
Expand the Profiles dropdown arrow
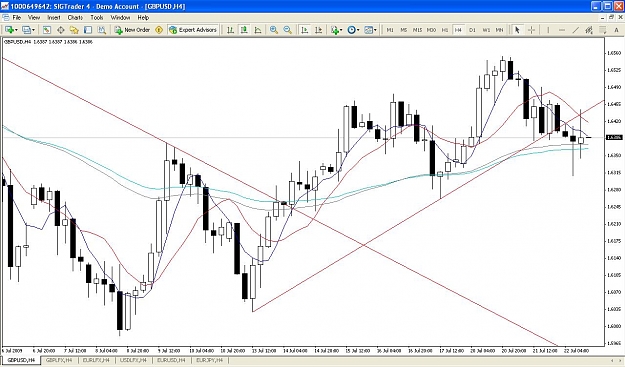click(33, 30)
